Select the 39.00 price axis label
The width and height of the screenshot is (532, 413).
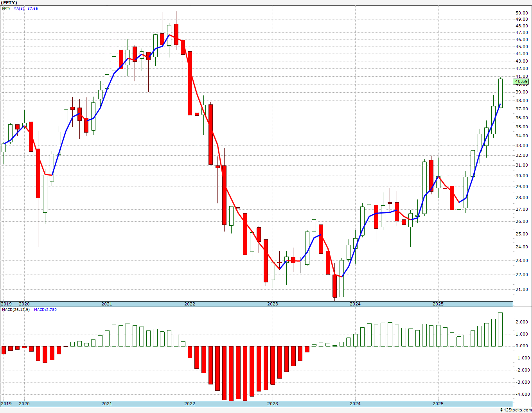(521, 92)
